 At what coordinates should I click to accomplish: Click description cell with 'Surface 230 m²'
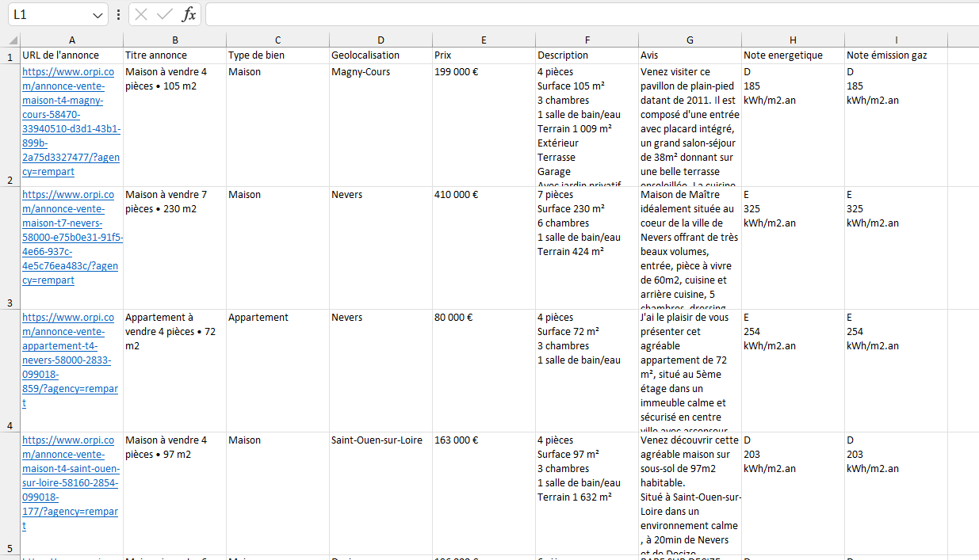(x=587, y=248)
